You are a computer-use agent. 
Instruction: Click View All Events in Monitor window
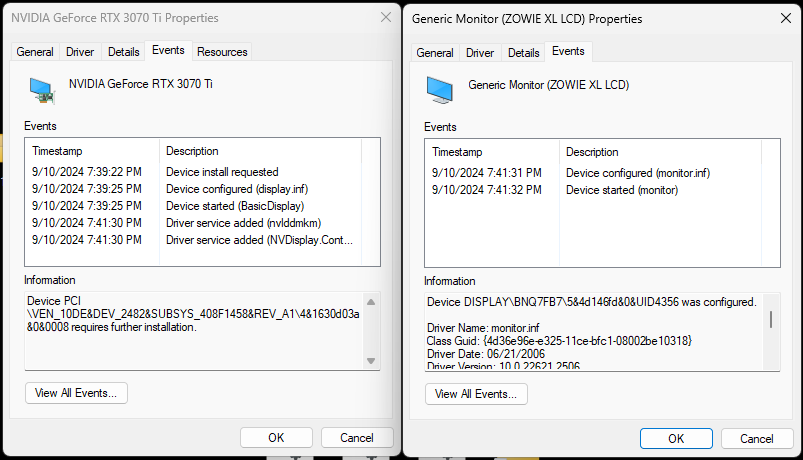click(x=476, y=394)
